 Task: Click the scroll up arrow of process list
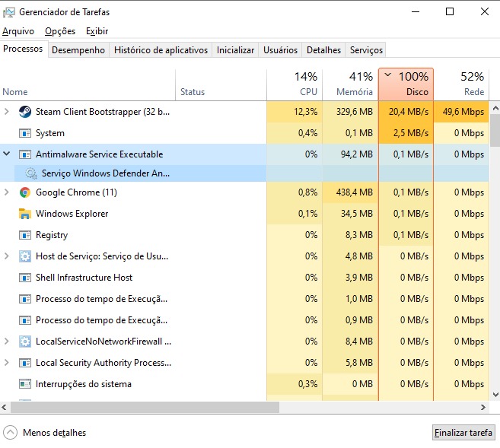pos(495,108)
